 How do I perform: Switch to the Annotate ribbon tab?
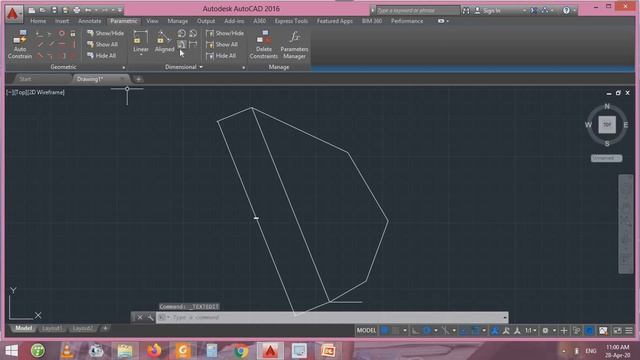pos(89,21)
